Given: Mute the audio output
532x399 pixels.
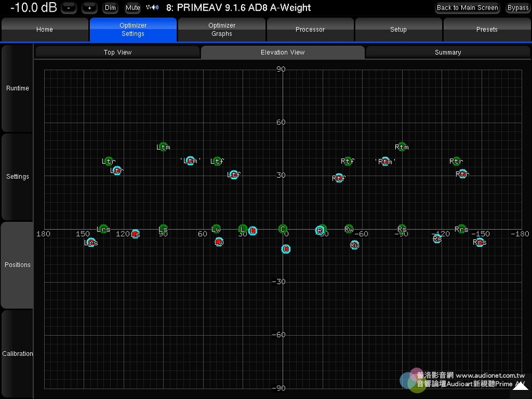Looking at the screenshot, I should click(132, 8).
